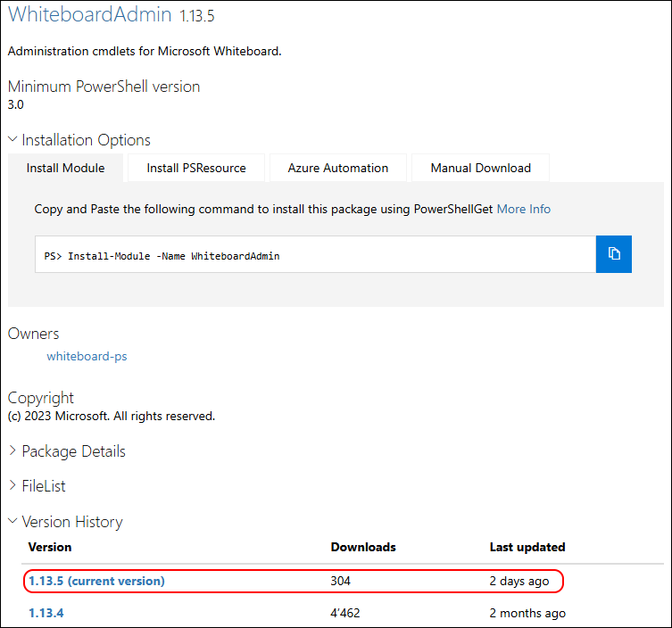Screen dimensions: 672x628
Task: Click the '2 days ago' date cell
Action: [x=519, y=581]
